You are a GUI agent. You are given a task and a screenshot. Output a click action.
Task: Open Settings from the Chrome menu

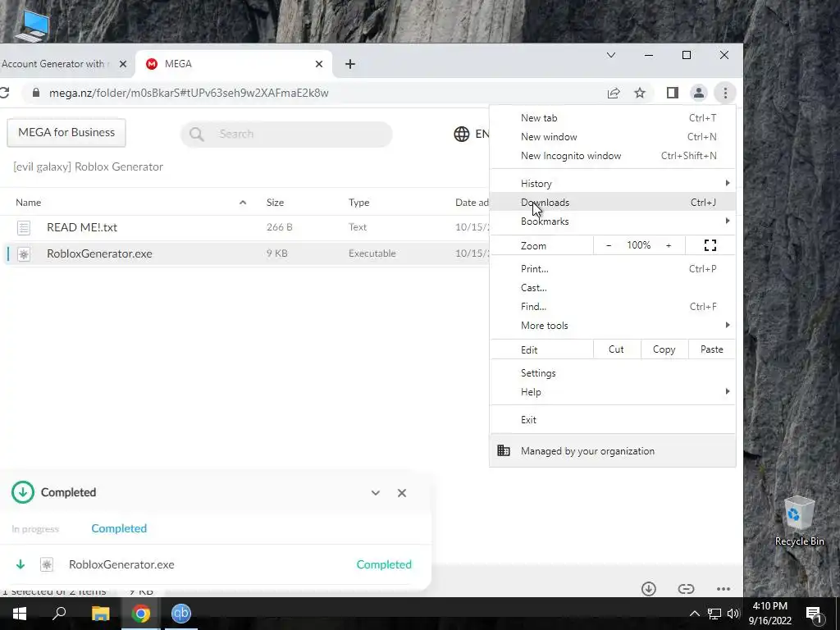point(613,373)
